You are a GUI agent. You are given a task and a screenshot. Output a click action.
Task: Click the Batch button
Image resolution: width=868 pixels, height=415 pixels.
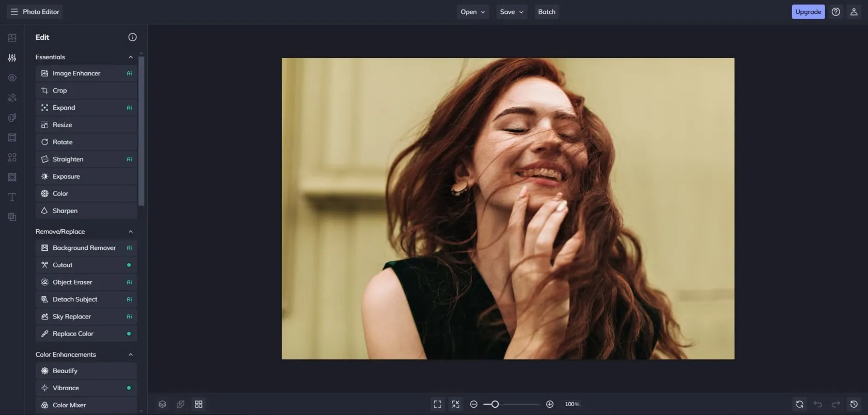pos(546,12)
